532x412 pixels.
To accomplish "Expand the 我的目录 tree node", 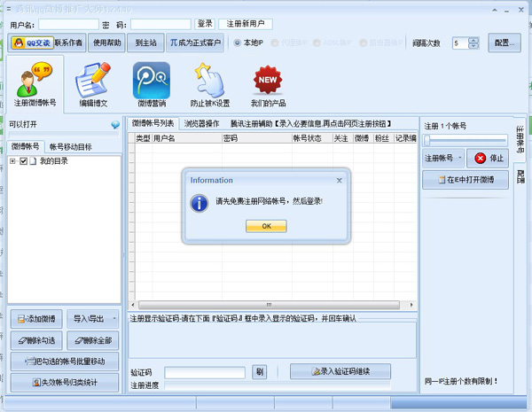I will pos(12,161).
